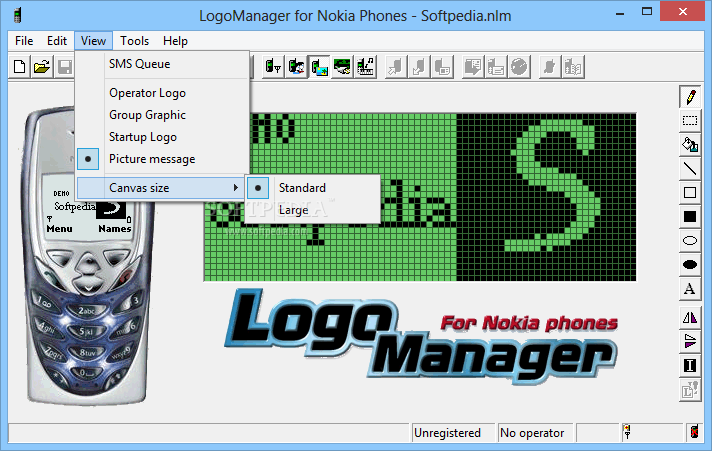
Task: Close the open View menu
Action: [94, 41]
